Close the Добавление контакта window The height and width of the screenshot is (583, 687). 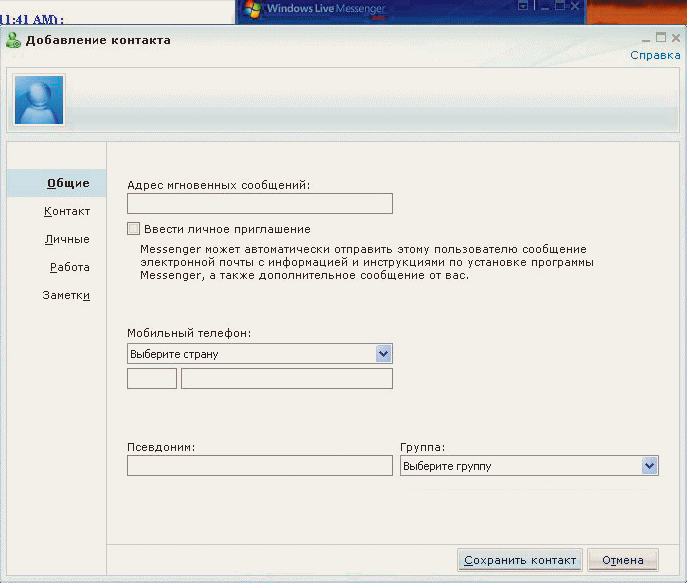(x=676, y=38)
